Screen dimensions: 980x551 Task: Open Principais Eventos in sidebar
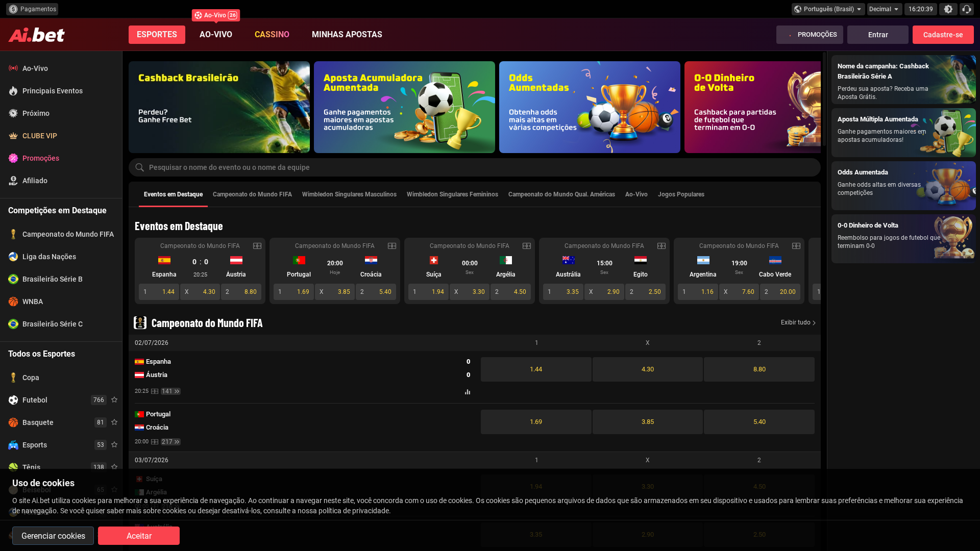click(x=61, y=91)
